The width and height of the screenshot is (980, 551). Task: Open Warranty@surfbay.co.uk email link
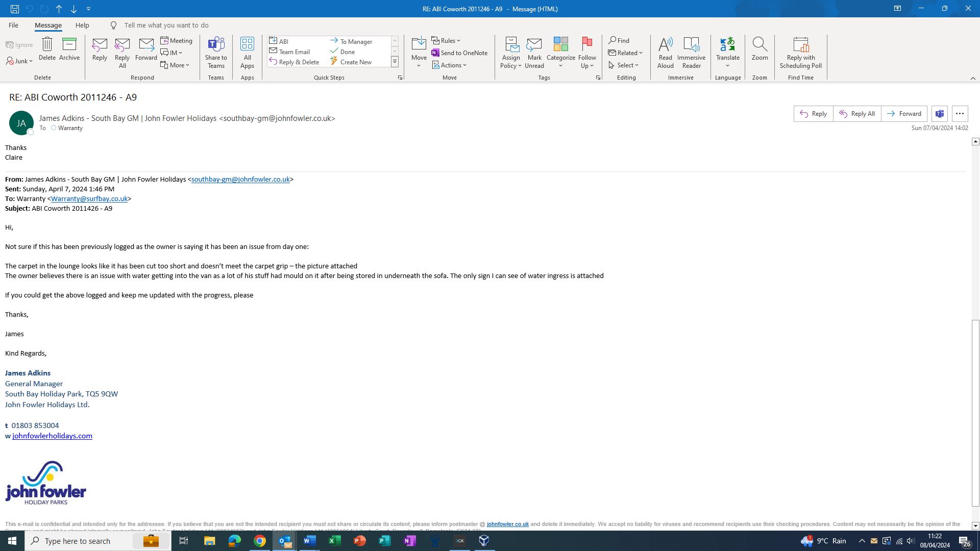(89, 199)
